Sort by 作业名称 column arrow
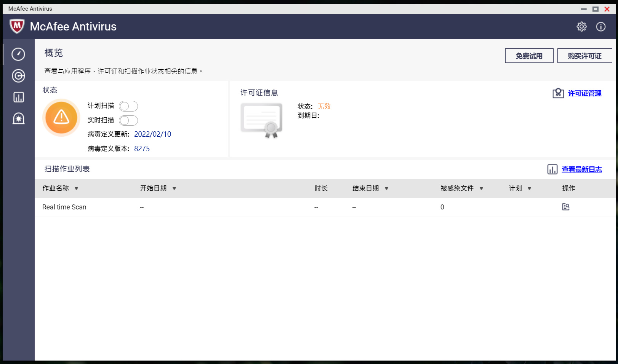This screenshot has height=364, width=618. 77,188
